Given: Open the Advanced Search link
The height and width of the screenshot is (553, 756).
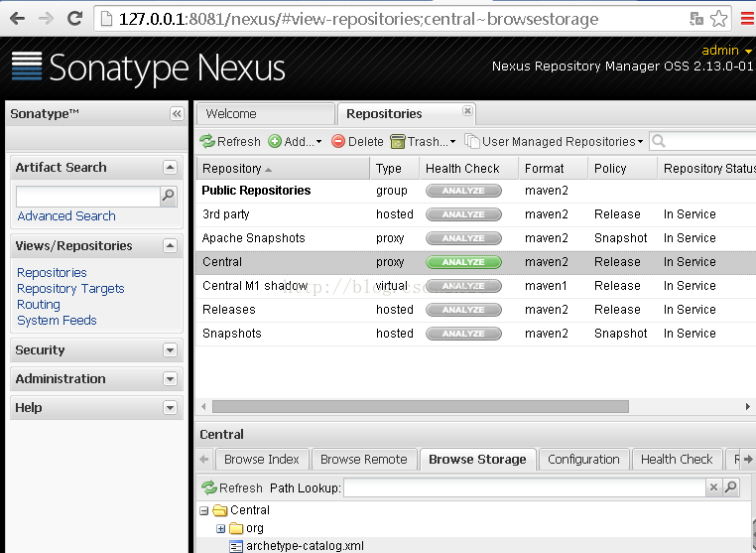Looking at the screenshot, I should (66, 216).
